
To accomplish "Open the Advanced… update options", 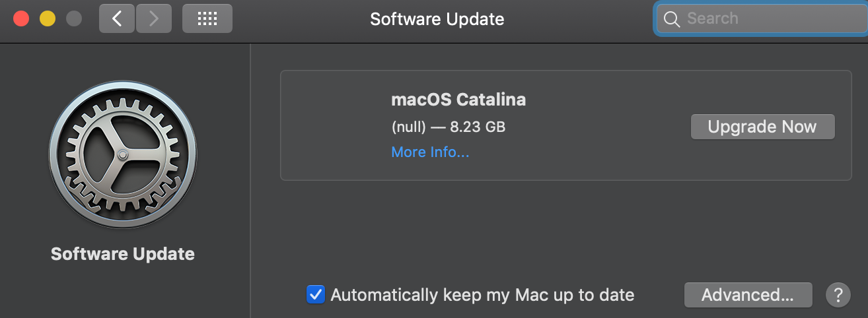I will pyautogui.click(x=748, y=295).
